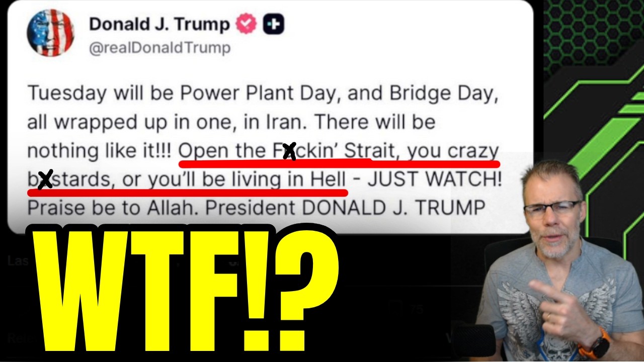
Task: Click the flag-themed profile avatar
Action: point(50,33)
